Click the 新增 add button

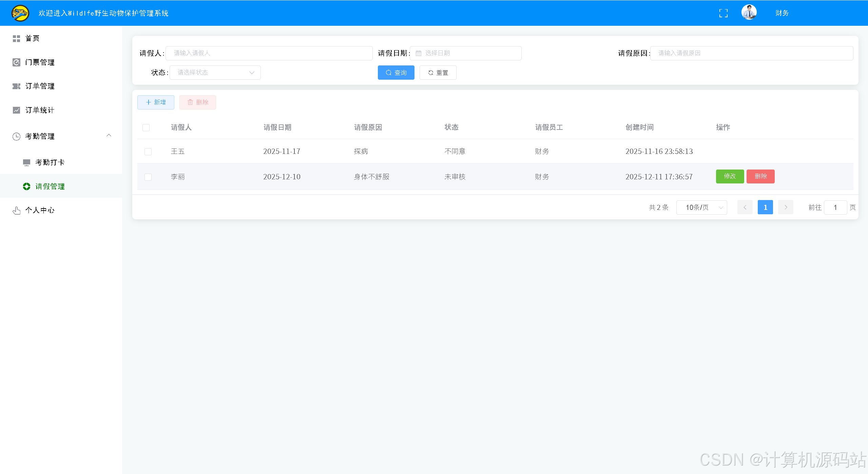pyautogui.click(x=156, y=102)
